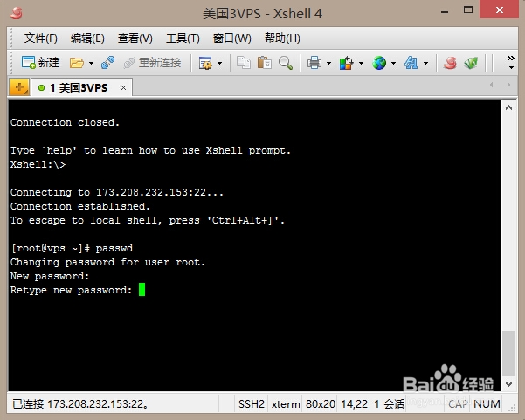Click the 80x20 terminal size entry

[x=320, y=404]
